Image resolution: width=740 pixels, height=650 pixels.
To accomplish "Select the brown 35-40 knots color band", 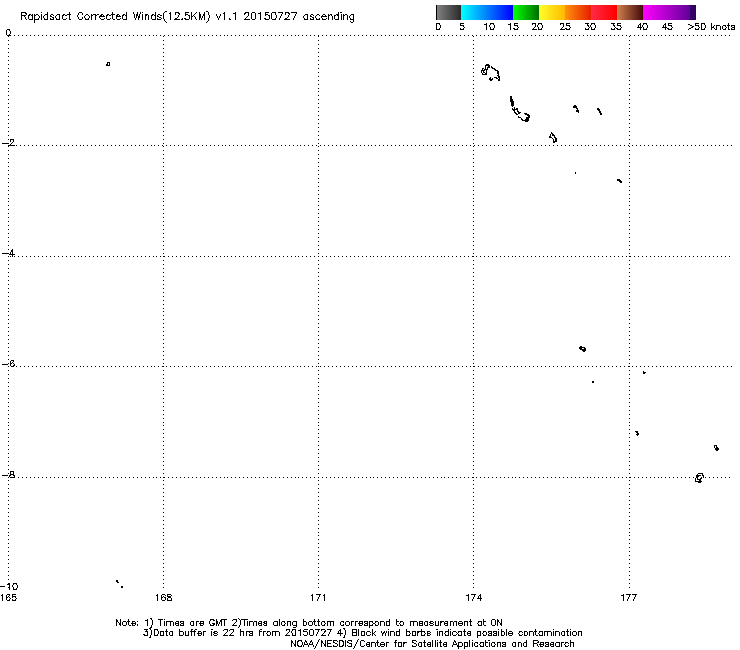I will pyautogui.click(x=630, y=12).
